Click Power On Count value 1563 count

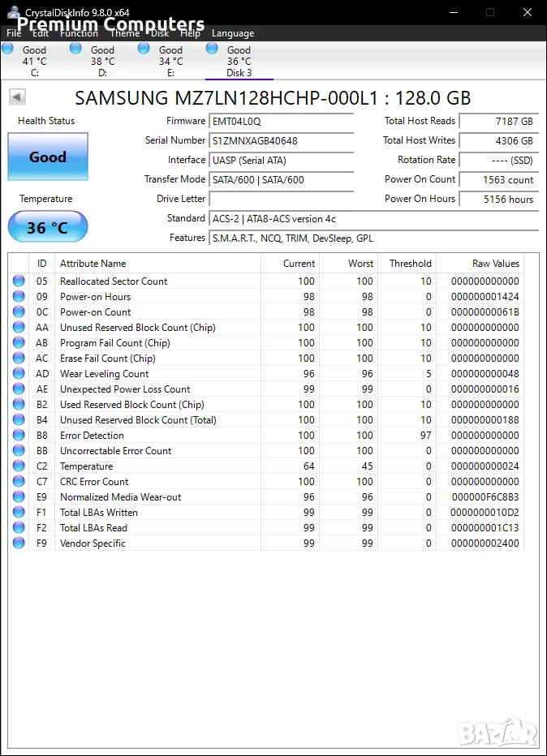[499, 180]
